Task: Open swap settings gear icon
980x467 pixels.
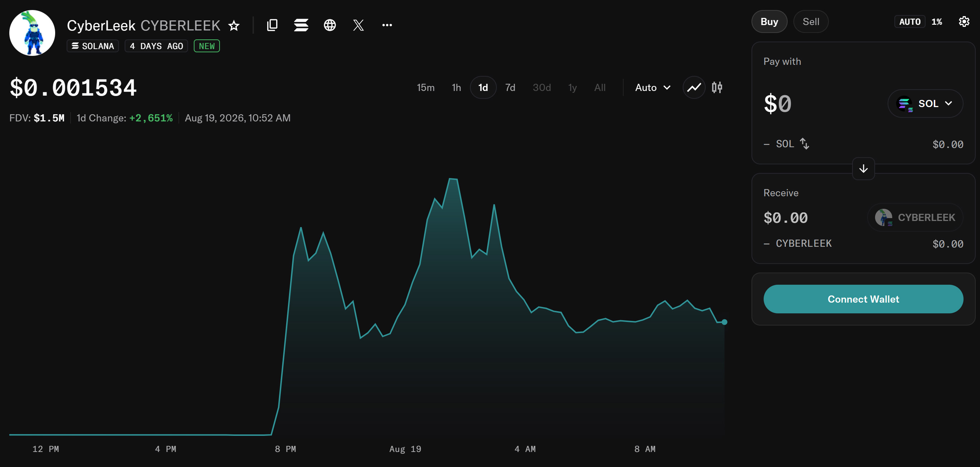Action: [x=964, y=22]
